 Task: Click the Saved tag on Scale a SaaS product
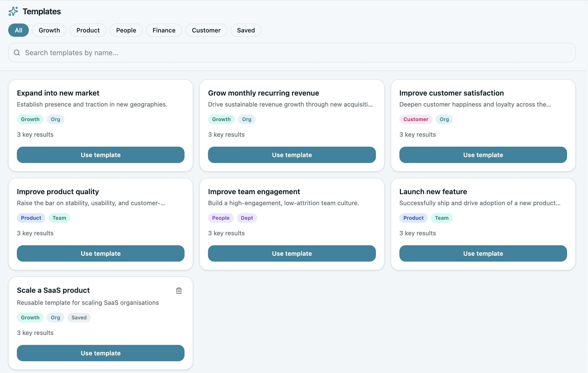click(x=79, y=318)
